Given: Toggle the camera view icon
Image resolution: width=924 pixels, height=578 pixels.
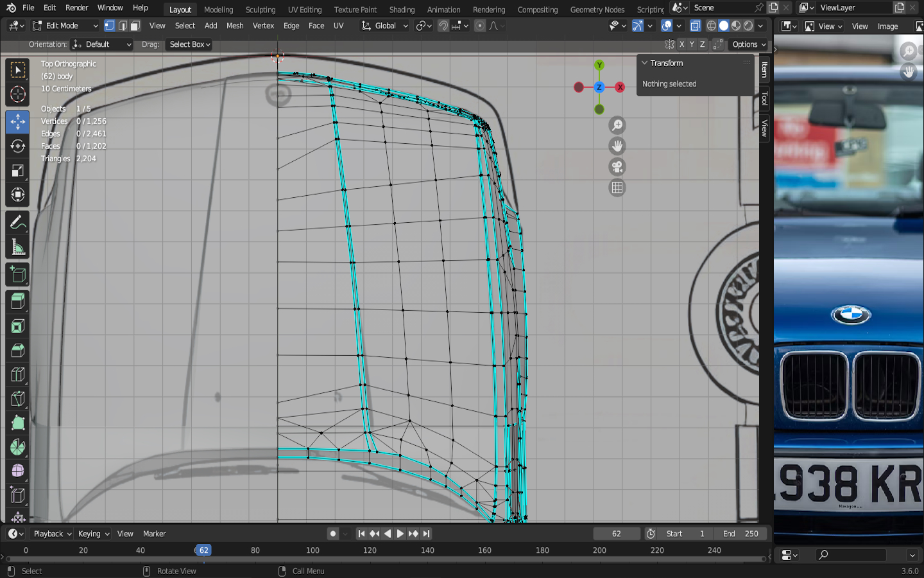Looking at the screenshot, I should click(x=617, y=167).
